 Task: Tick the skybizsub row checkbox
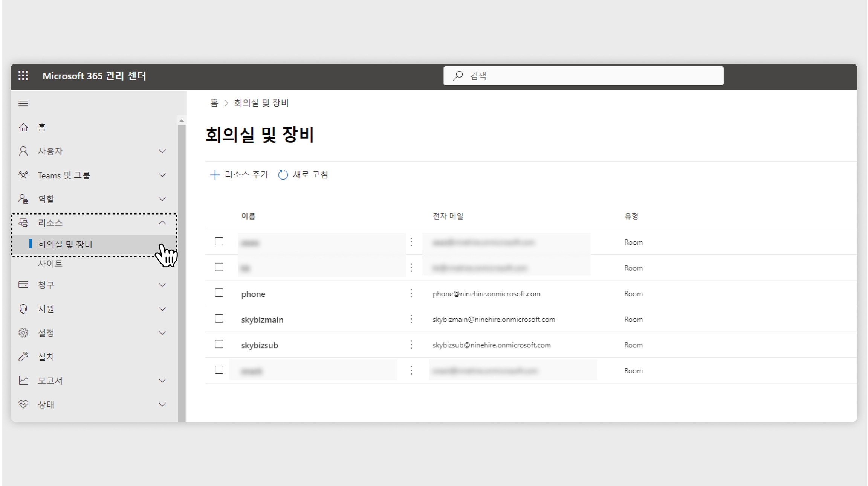click(x=219, y=344)
